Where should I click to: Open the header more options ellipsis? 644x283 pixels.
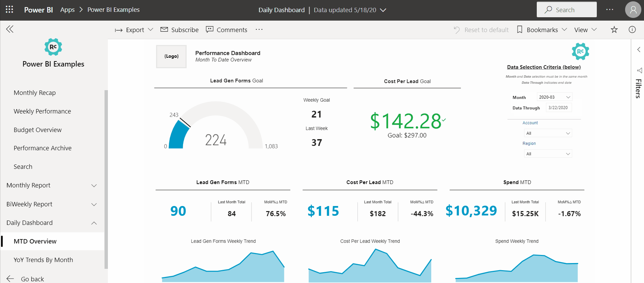[610, 9]
